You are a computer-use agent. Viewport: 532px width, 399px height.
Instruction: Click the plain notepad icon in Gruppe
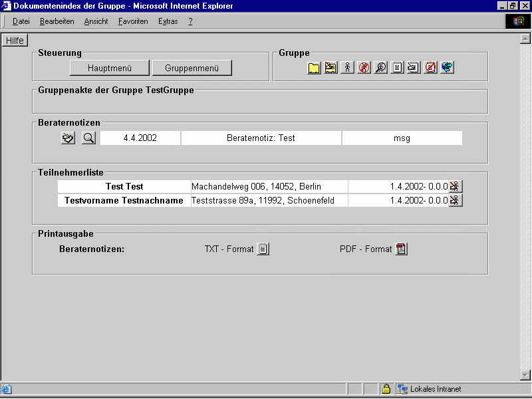tap(397, 68)
